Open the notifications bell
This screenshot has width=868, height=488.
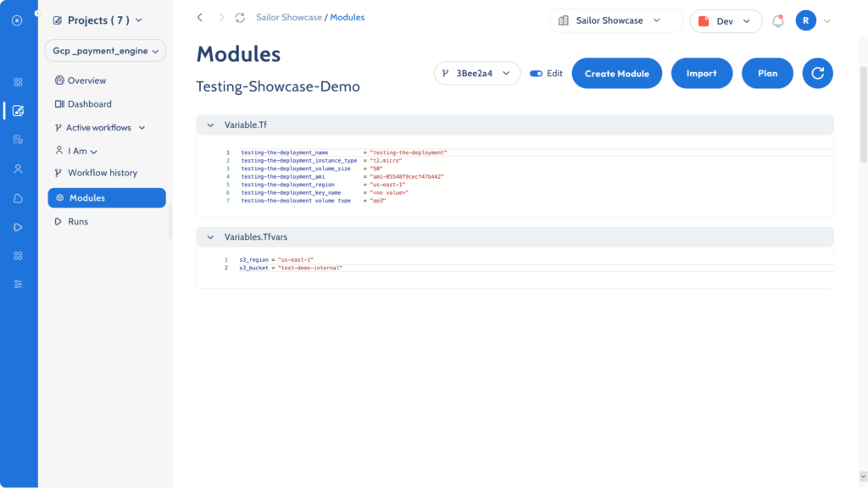click(778, 21)
